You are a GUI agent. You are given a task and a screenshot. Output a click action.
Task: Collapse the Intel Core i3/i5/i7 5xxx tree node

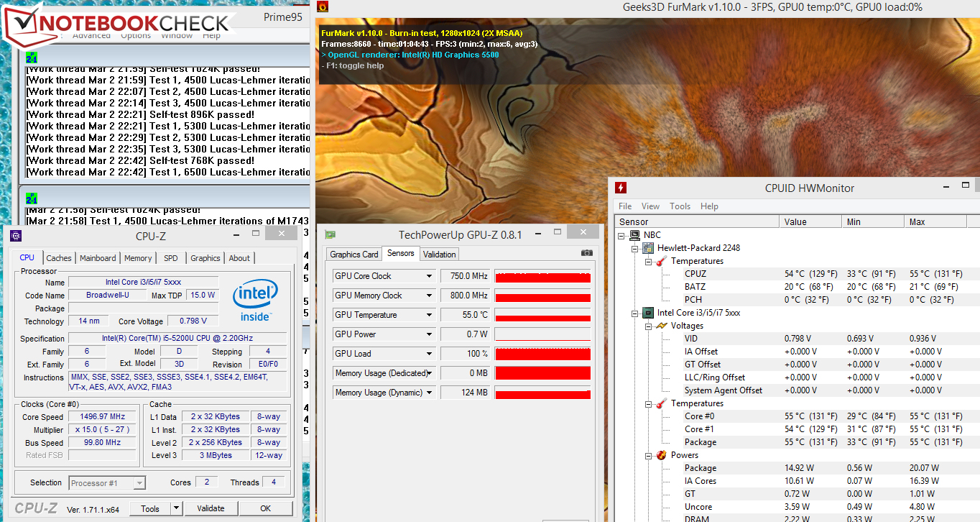(634, 313)
